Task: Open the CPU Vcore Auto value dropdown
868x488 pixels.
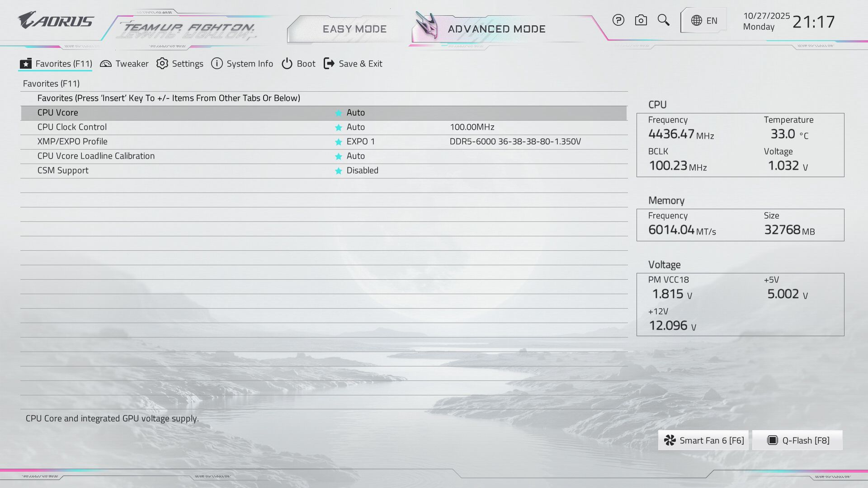Action: click(x=355, y=113)
